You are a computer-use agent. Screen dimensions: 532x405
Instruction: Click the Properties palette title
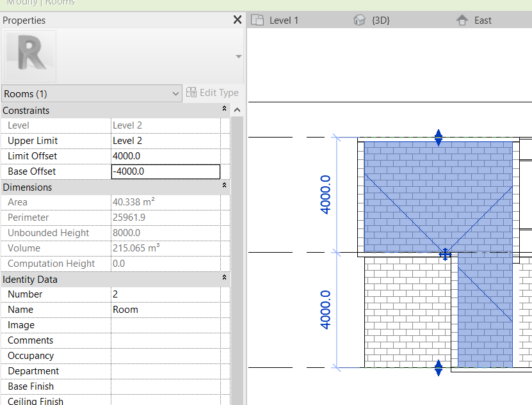click(24, 20)
